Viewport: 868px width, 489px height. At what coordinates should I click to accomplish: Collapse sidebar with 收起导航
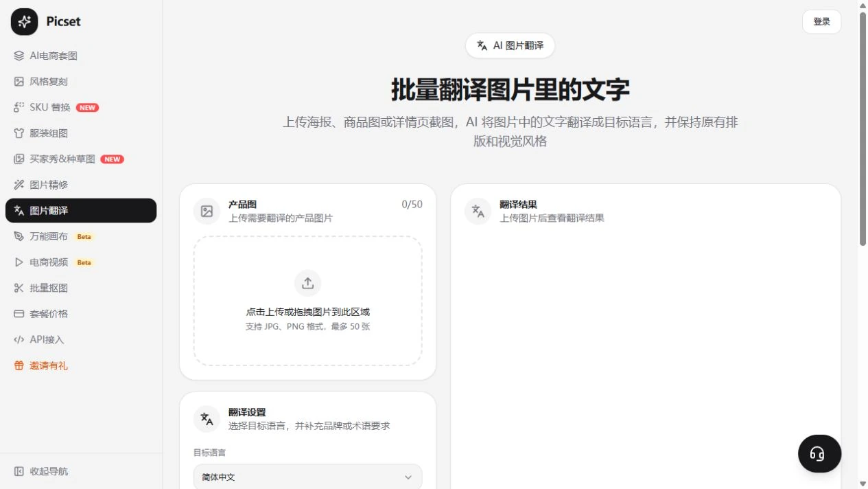pos(81,471)
